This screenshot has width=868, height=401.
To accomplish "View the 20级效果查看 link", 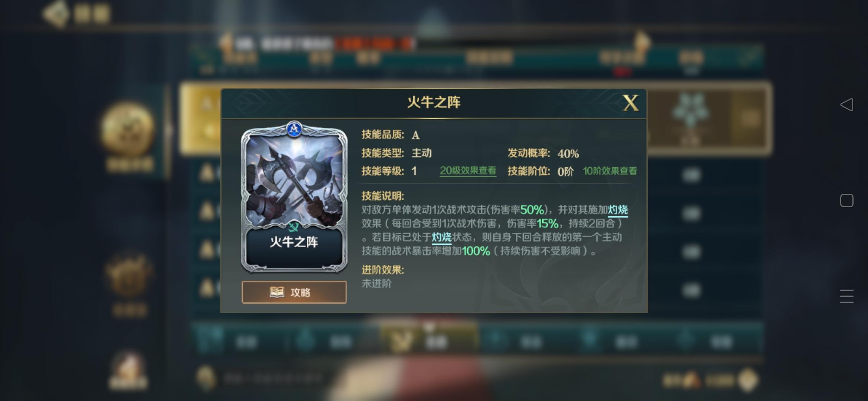I will (468, 171).
